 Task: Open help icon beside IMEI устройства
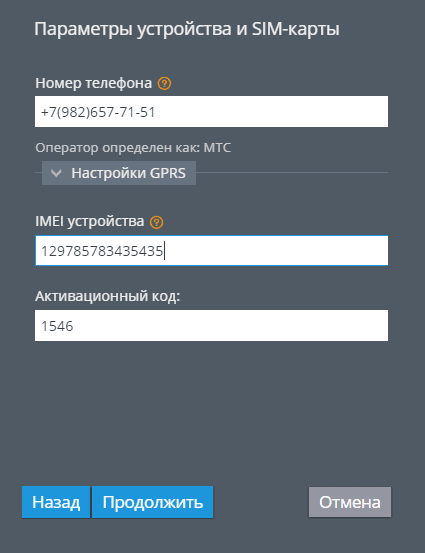click(x=156, y=223)
